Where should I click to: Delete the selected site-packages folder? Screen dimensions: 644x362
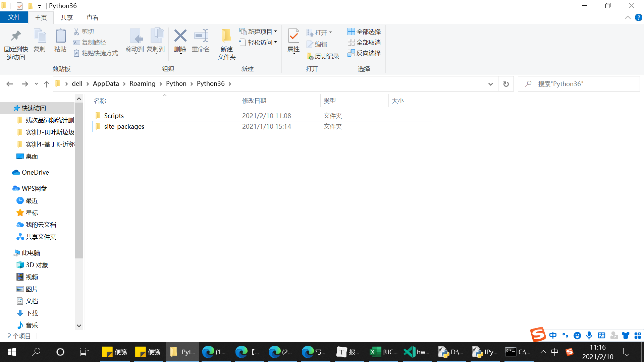(x=180, y=42)
